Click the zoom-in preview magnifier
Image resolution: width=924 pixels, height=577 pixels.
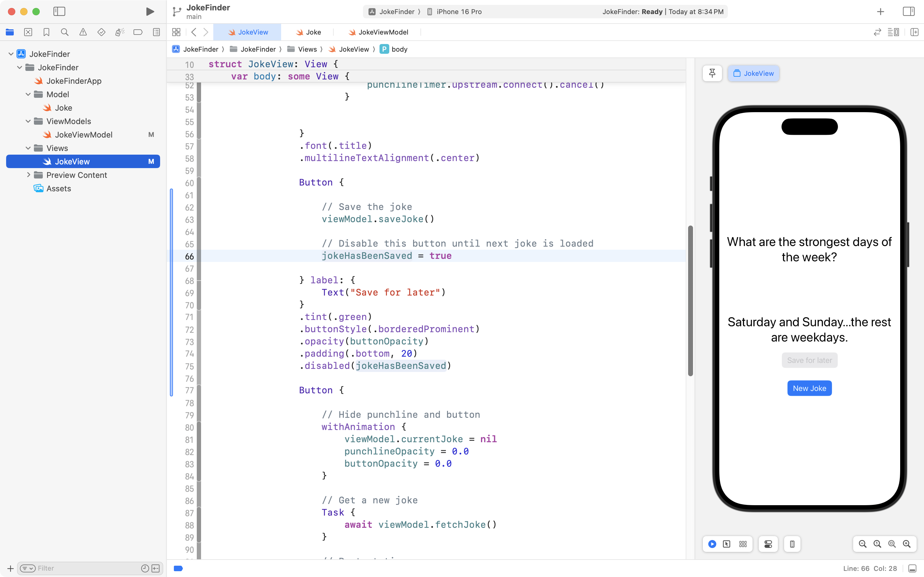click(907, 544)
